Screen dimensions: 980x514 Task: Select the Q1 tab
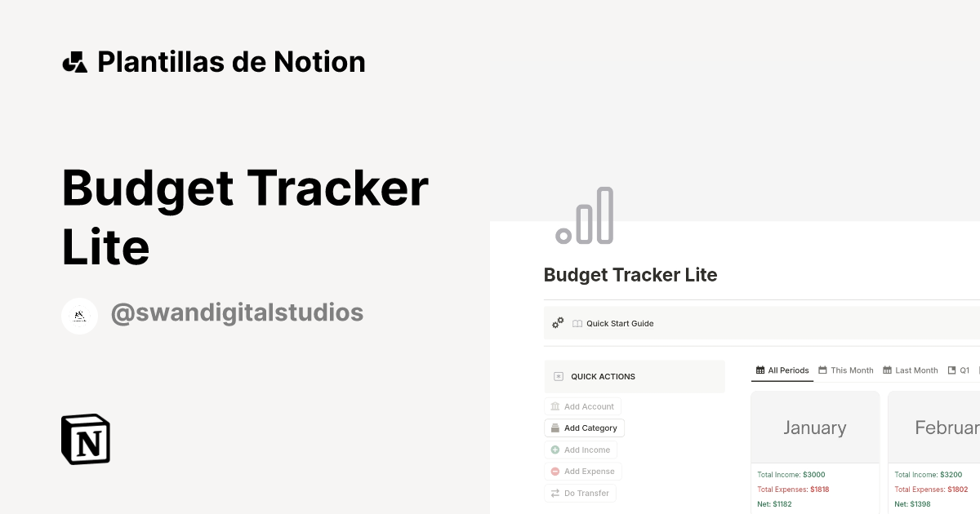pos(961,370)
